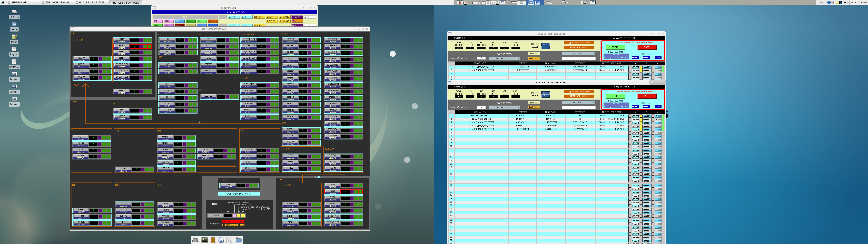Open the blue folder icon in dock
This screenshot has width=868, height=244.
pos(239,240)
